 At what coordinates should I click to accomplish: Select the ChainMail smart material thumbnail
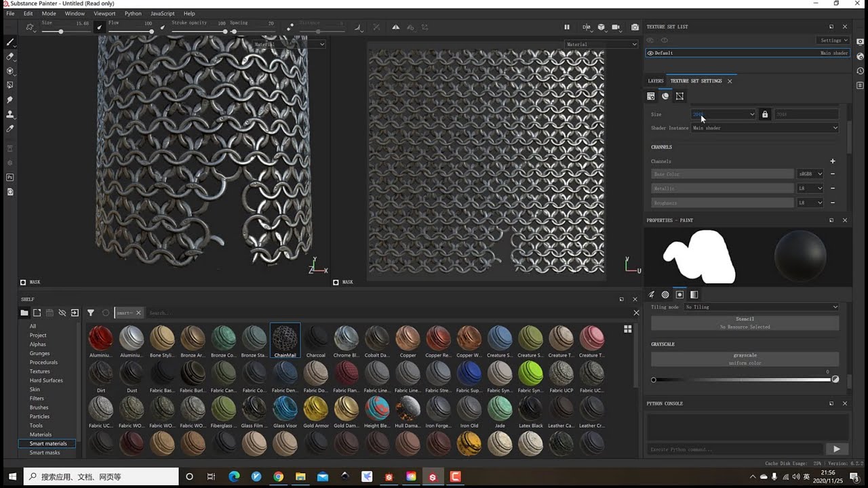(285, 340)
